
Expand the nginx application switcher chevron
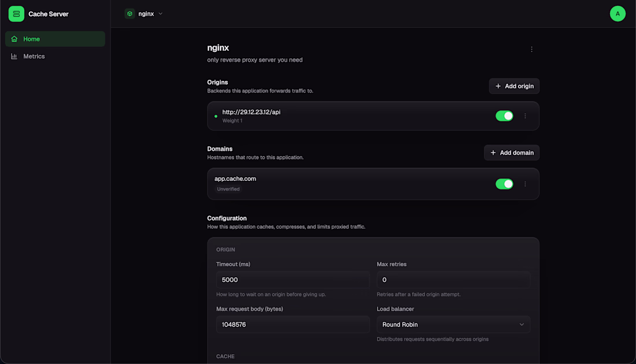(x=161, y=14)
